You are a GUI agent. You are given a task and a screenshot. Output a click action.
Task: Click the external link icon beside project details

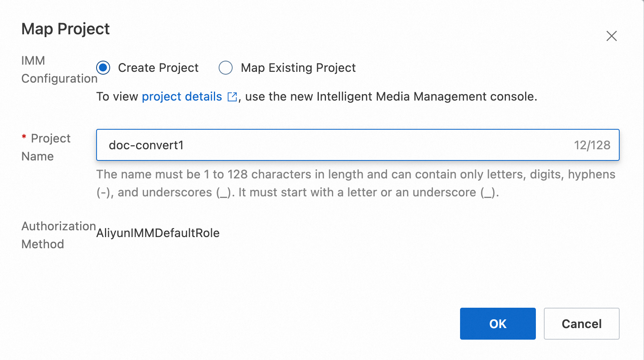point(232,97)
